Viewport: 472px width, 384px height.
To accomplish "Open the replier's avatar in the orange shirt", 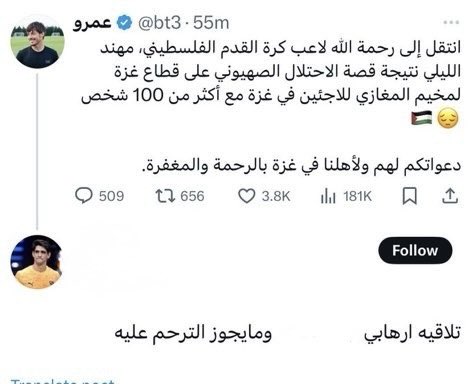I will click(37, 262).
